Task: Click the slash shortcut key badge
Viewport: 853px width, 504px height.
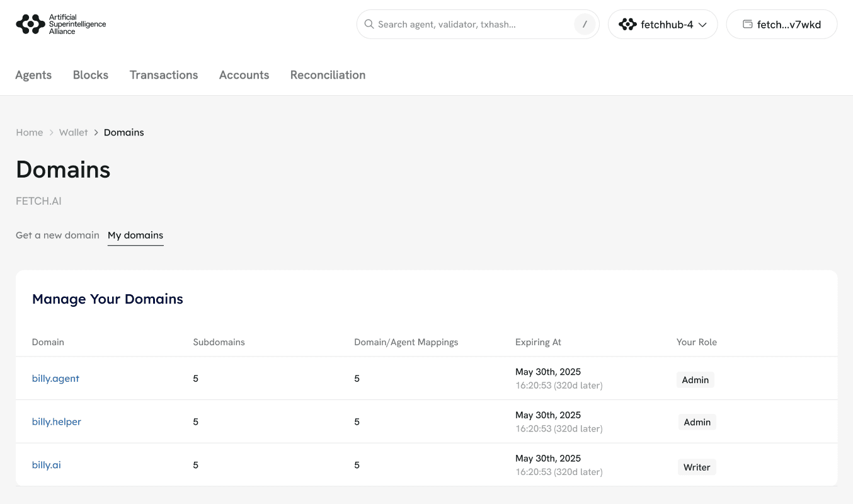Action: click(585, 25)
